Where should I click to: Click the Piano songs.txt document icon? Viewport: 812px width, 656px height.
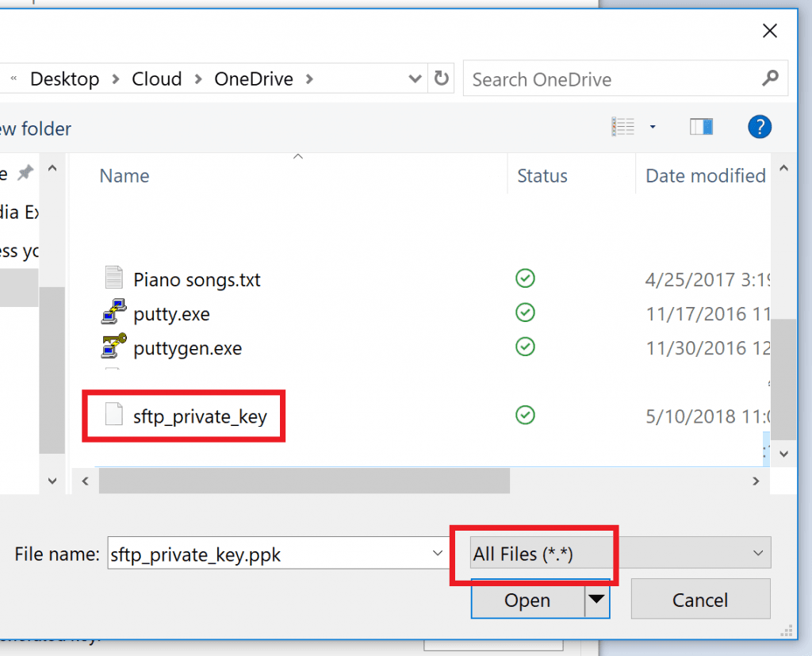(114, 278)
